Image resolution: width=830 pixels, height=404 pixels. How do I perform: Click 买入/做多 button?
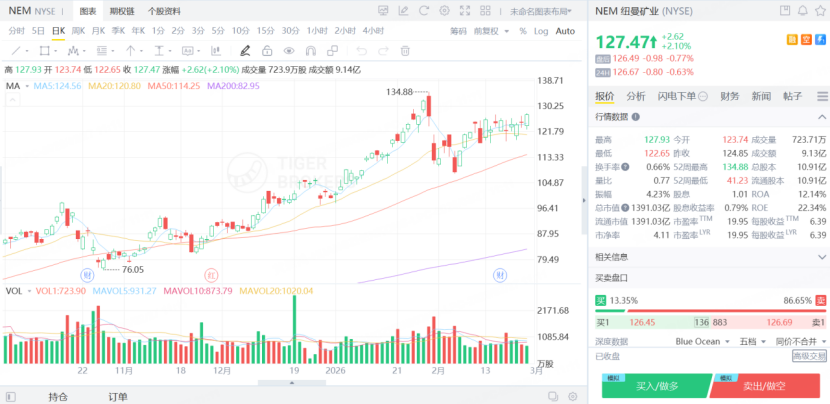(656, 386)
